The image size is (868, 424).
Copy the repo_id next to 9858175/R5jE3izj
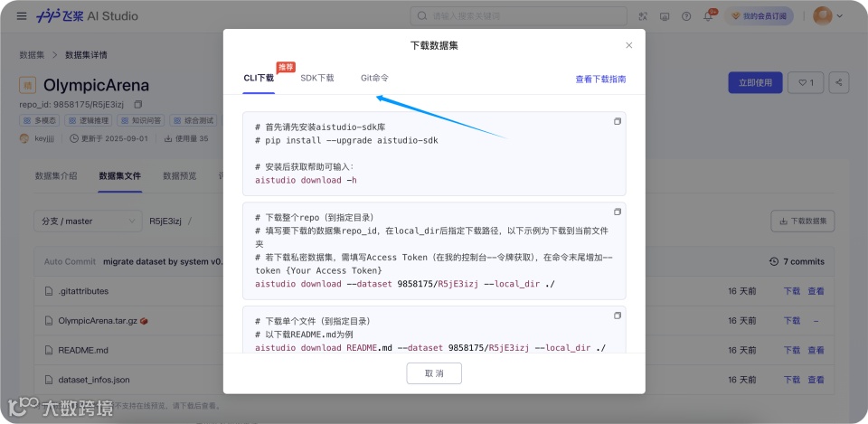(x=138, y=104)
